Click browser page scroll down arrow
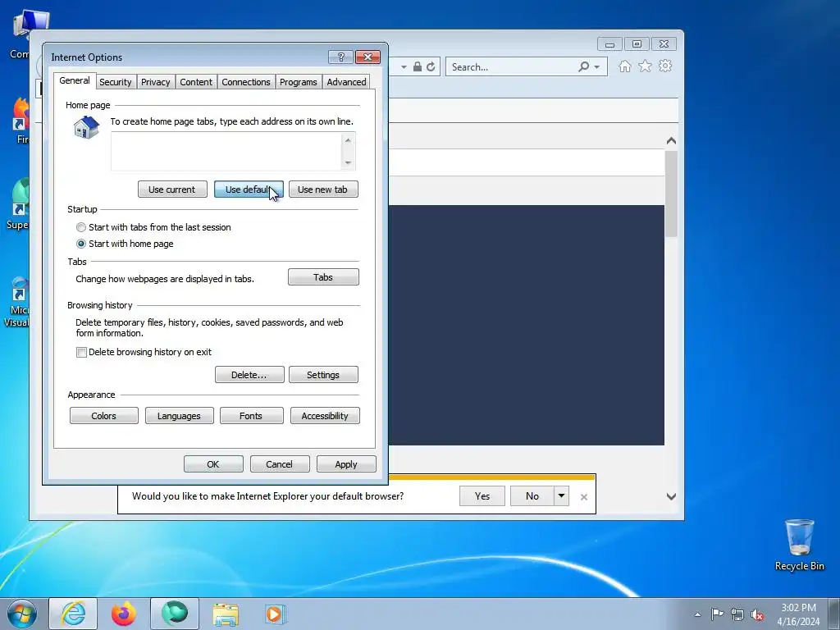This screenshot has width=840, height=630. point(671,496)
